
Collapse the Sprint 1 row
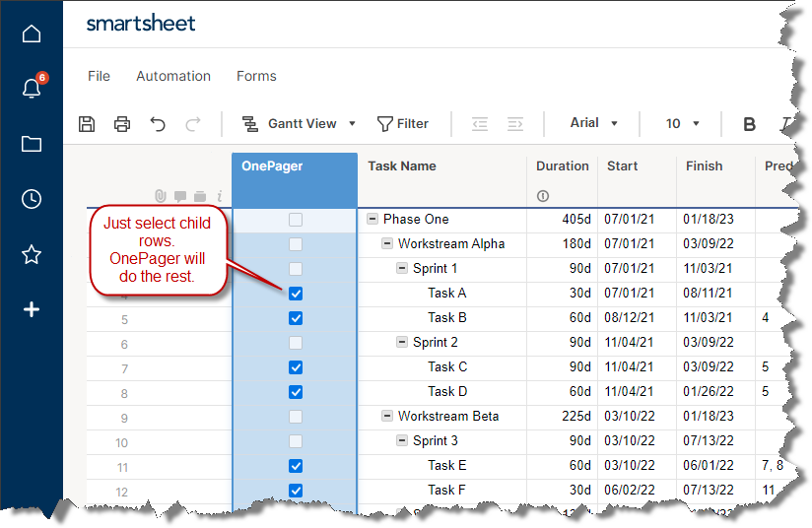tap(402, 268)
